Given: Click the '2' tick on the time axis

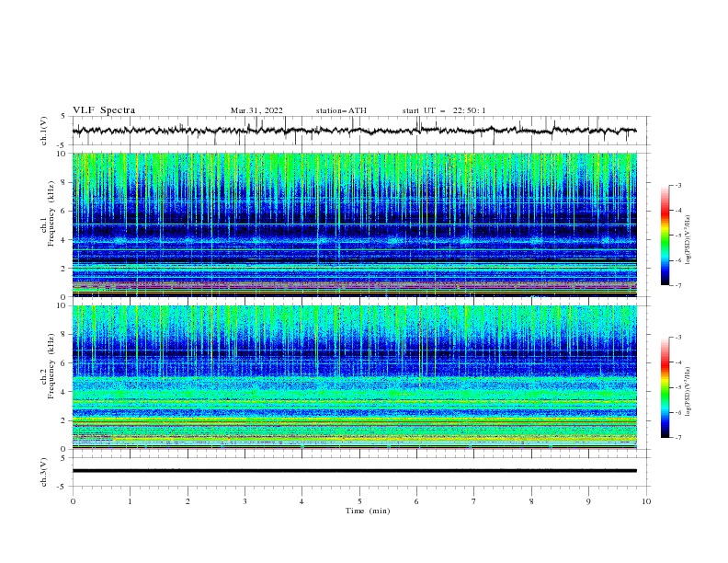Looking at the screenshot, I should click(x=188, y=501).
